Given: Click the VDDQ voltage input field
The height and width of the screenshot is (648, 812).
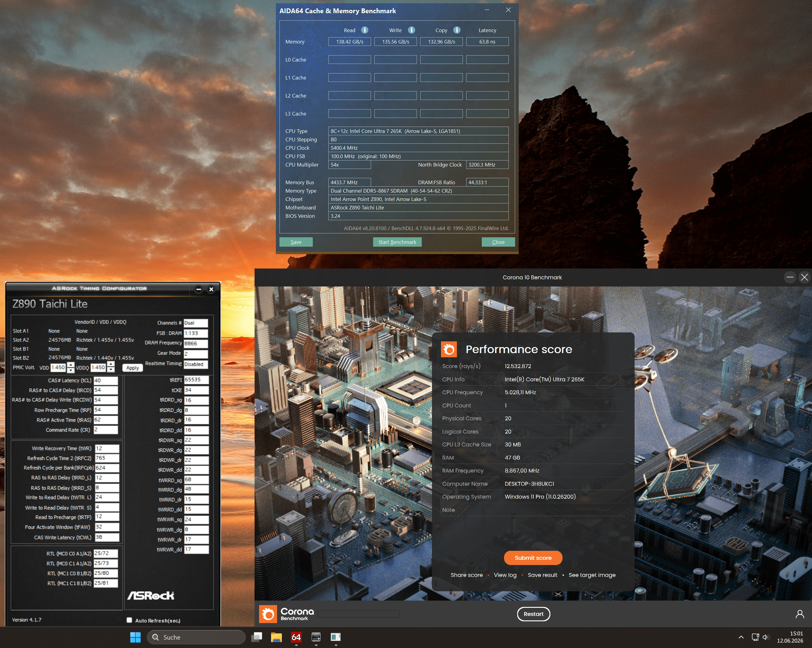Looking at the screenshot, I should pyautogui.click(x=98, y=367).
